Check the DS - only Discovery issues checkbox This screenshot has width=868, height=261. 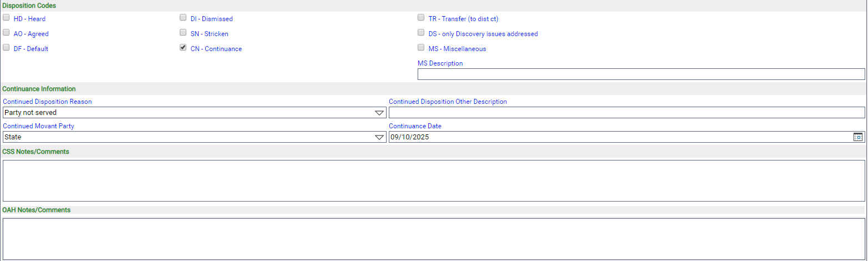pyautogui.click(x=421, y=33)
